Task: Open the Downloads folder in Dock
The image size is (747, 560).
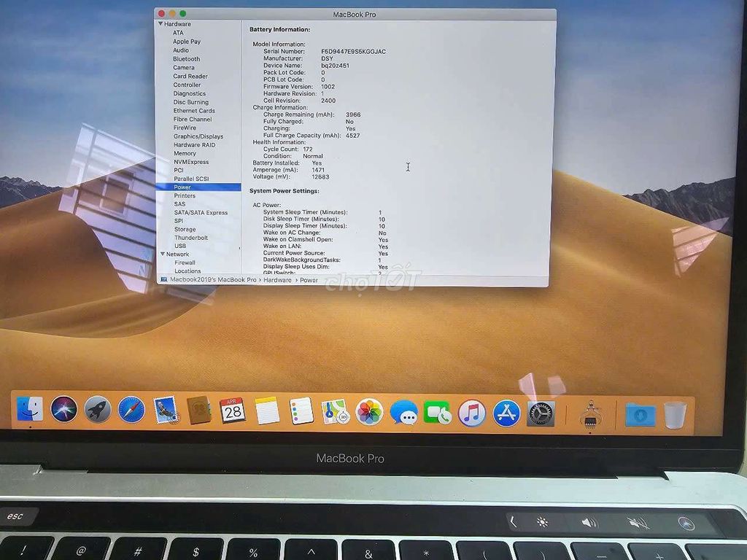Action: [x=640, y=415]
